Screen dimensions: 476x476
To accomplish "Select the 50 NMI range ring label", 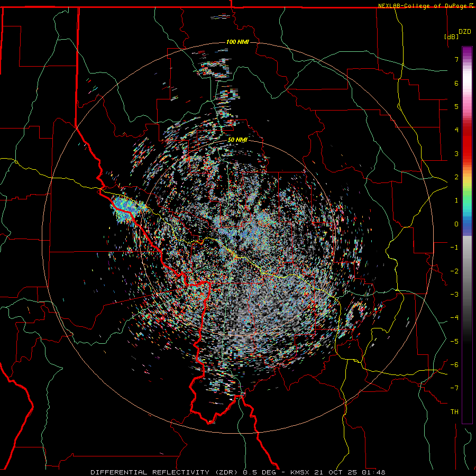I will 237,140.
